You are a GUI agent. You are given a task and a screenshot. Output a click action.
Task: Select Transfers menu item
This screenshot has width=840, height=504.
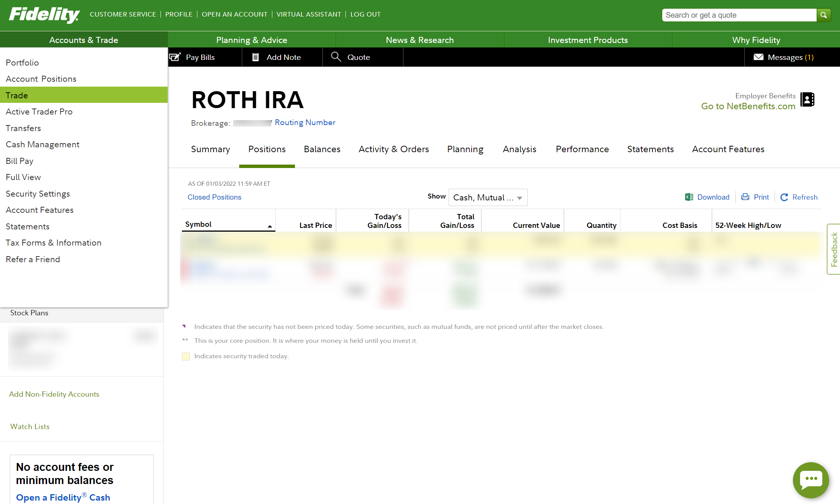(x=84, y=128)
